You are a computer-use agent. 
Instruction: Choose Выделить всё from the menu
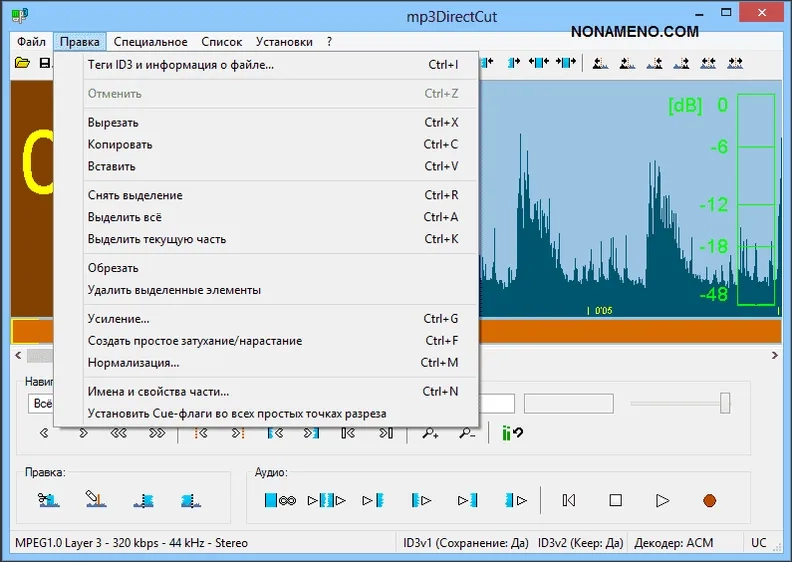[x=124, y=217]
